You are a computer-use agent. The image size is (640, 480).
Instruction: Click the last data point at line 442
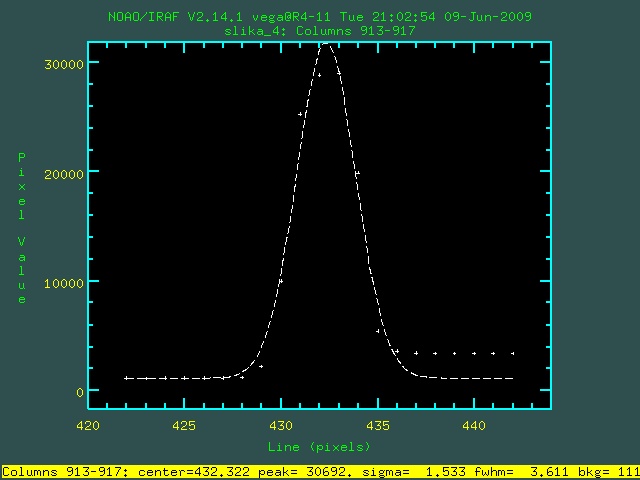[x=513, y=353]
